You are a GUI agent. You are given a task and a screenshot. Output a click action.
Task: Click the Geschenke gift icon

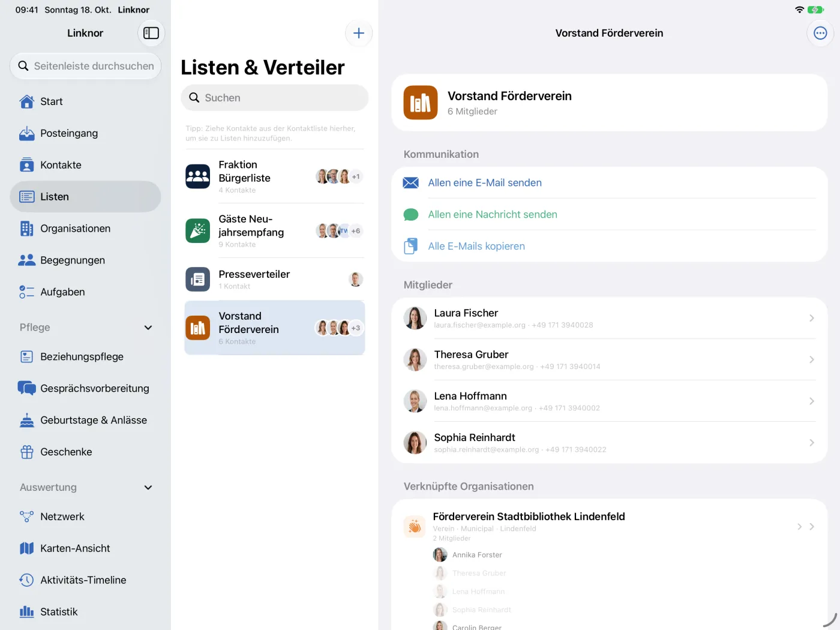[27, 452]
